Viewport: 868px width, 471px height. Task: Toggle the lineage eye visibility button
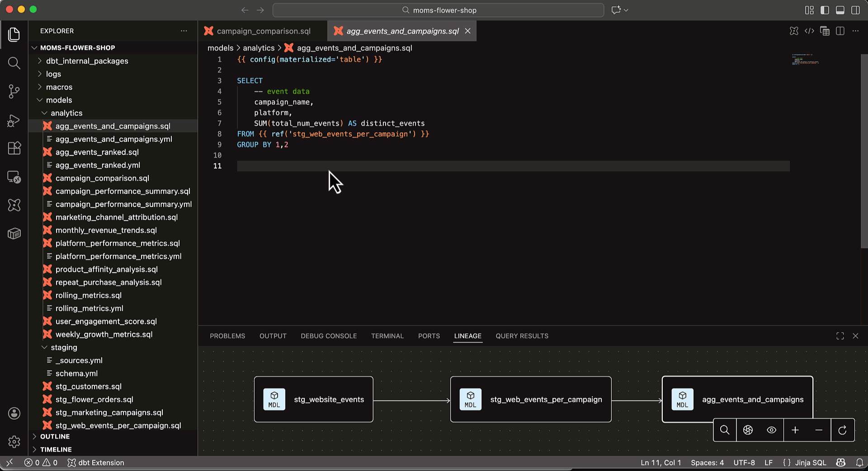(x=771, y=430)
